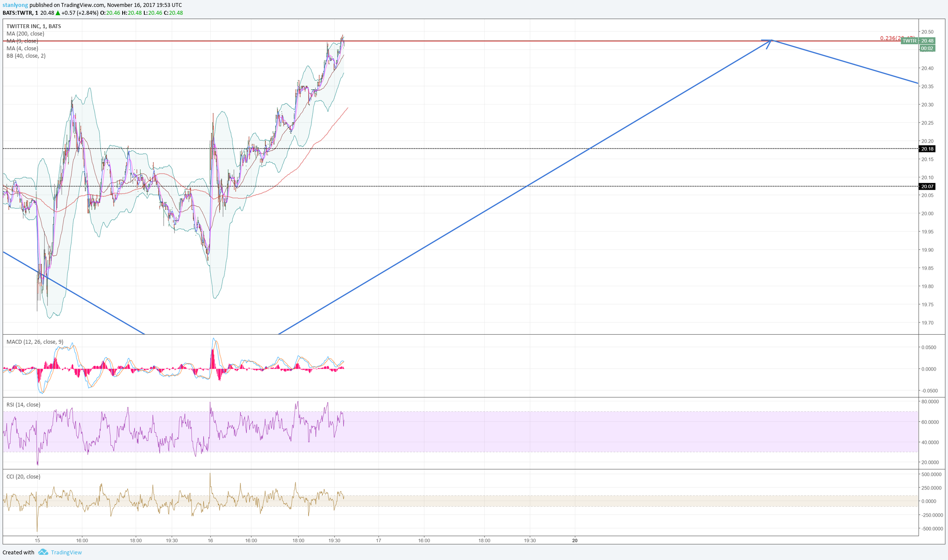Click the 20.50 price scale value
Screen dimensions: 948x560
coord(927,32)
